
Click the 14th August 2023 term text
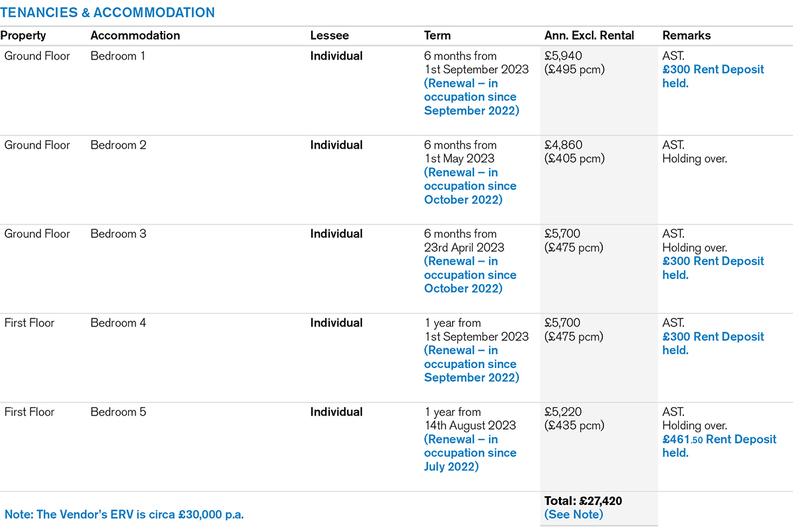click(x=470, y=426)
